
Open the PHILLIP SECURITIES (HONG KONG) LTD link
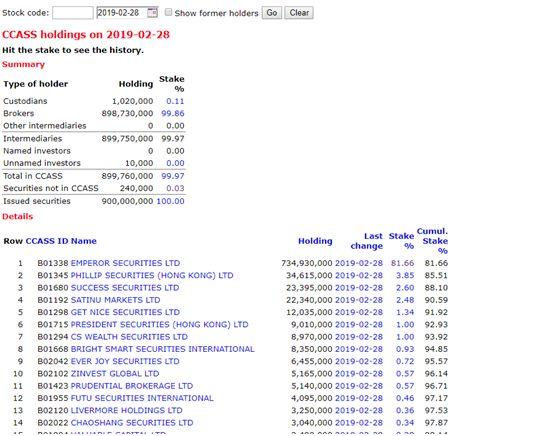(x=152, y=275)
